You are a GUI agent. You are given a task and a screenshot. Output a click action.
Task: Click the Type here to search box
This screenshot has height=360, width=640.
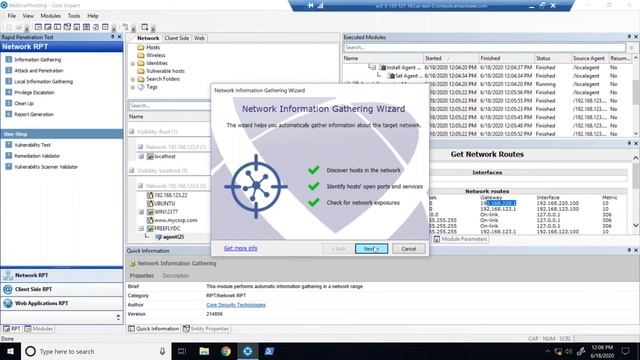coord(96,351)
